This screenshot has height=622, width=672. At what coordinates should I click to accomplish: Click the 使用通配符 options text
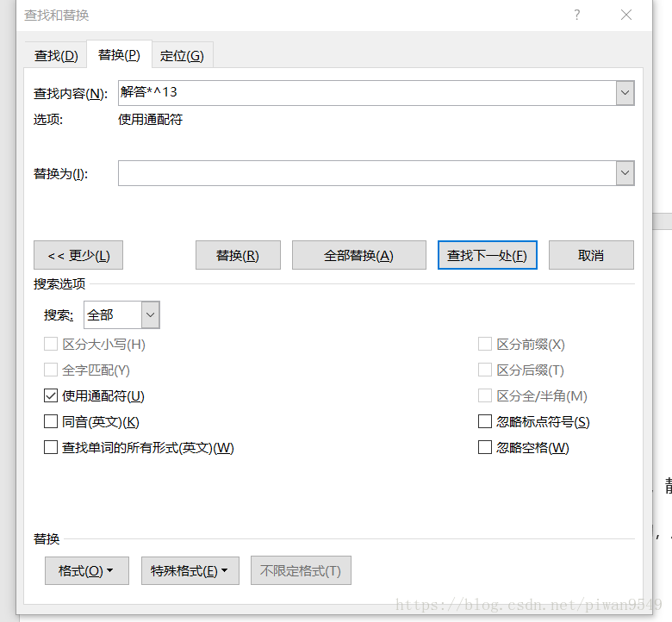pos(151,120)
